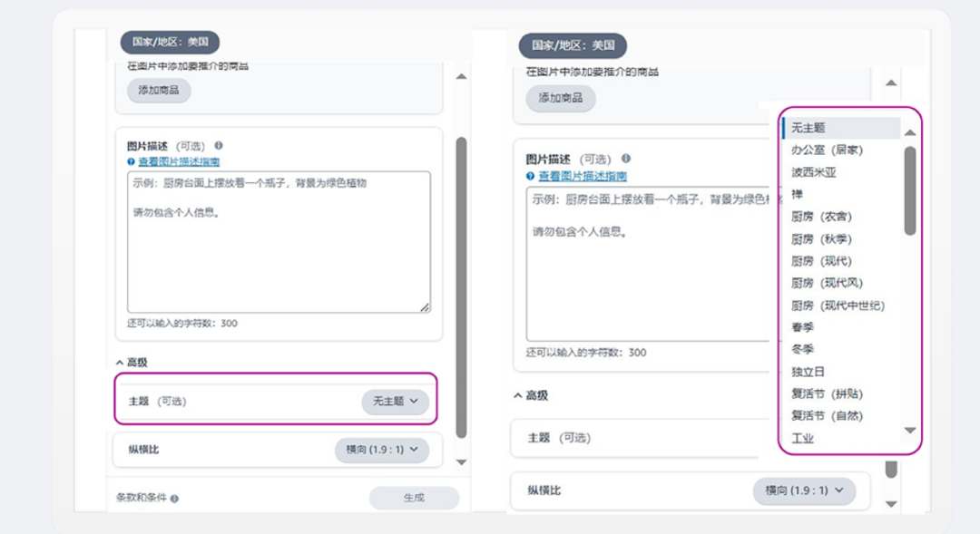Open the left 横向 (1.9 : 1) aspect ratio dropdown
Screen dimensions: 980x534
(382, 450)
